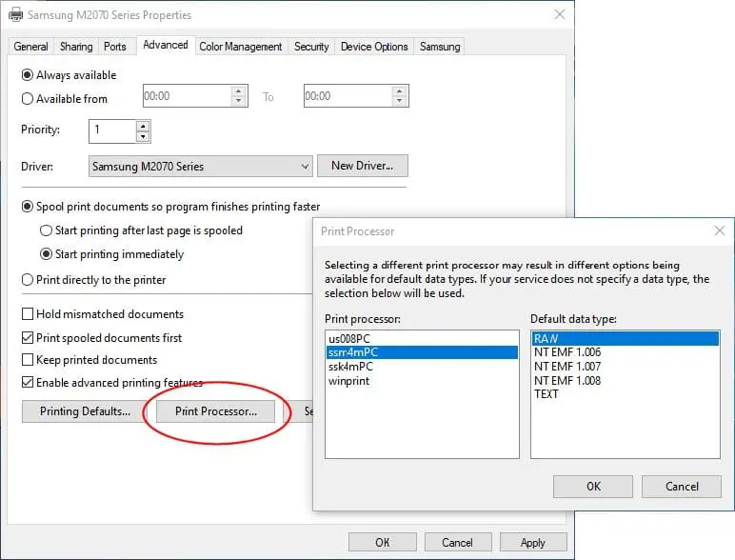Toggle Print spooled documents first

click(x=102, y=338)
